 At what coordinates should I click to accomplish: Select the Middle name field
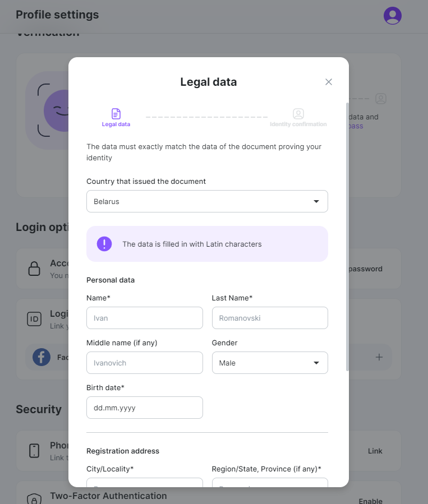(x=144, y=363)
